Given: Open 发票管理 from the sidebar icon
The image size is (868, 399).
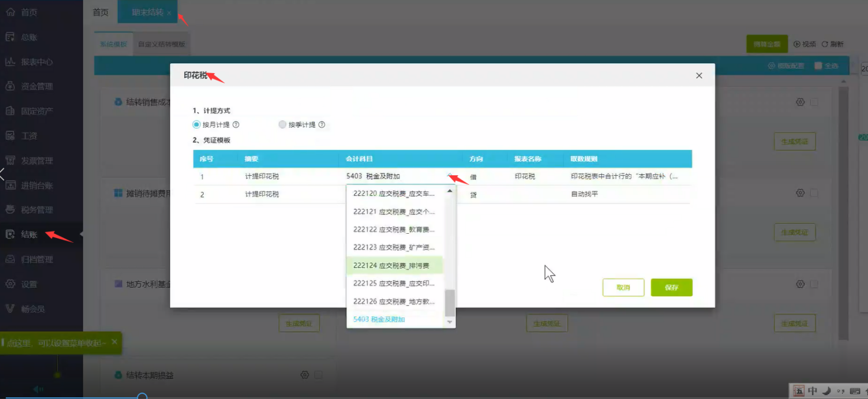Looking at the screenshot, I should [10, 161].
